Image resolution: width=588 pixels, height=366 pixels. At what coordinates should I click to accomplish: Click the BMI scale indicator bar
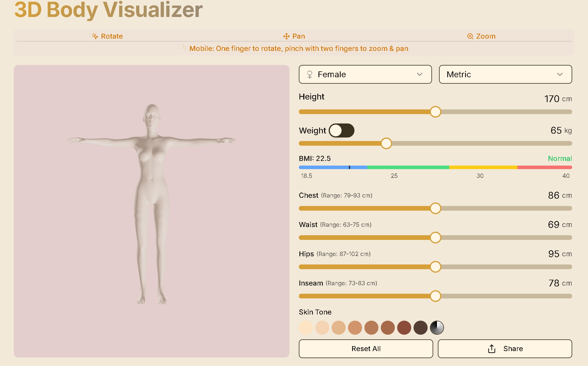(435, 167)
